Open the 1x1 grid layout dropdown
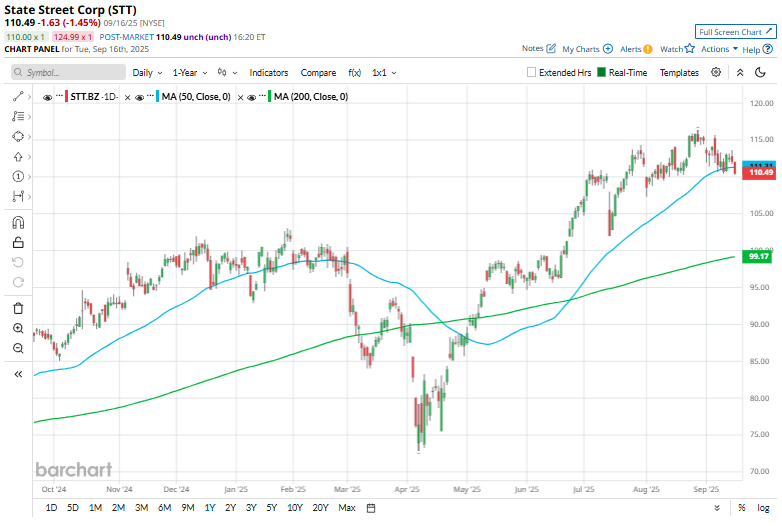This screenshot has width=782, height=526. pyautogui.click(x=384, y=73)
